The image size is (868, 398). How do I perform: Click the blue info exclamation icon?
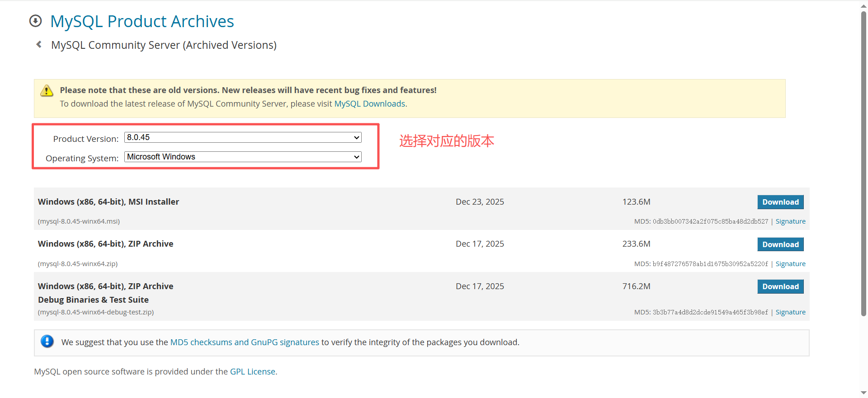(47, 341)
